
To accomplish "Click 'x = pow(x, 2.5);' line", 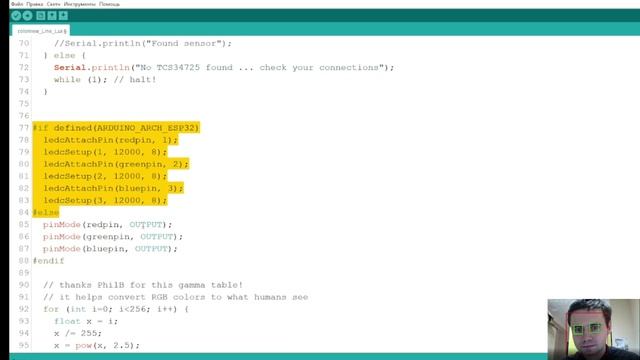I will pyautogui.click(x=97, y=345).
